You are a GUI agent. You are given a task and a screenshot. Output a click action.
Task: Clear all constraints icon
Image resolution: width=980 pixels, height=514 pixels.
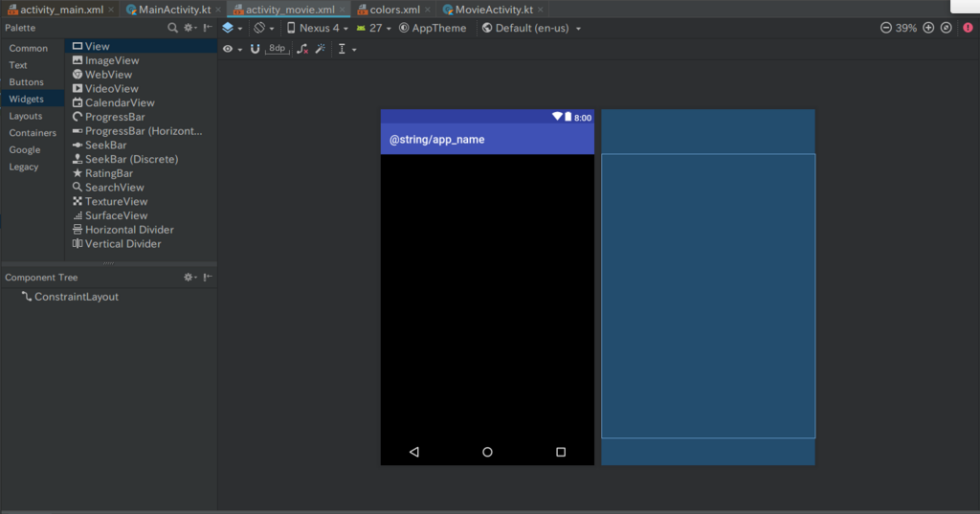pos(302,49)
